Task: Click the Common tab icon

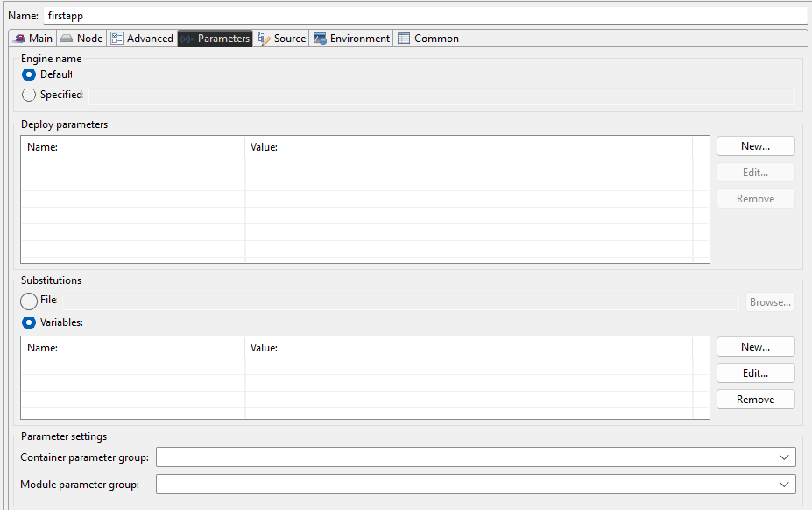Action: [404, 39]
